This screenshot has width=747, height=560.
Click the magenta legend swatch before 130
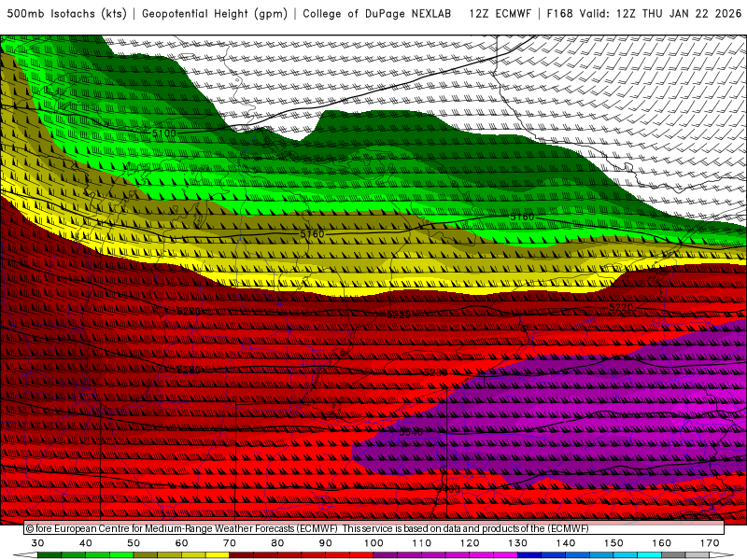point(505,555)
